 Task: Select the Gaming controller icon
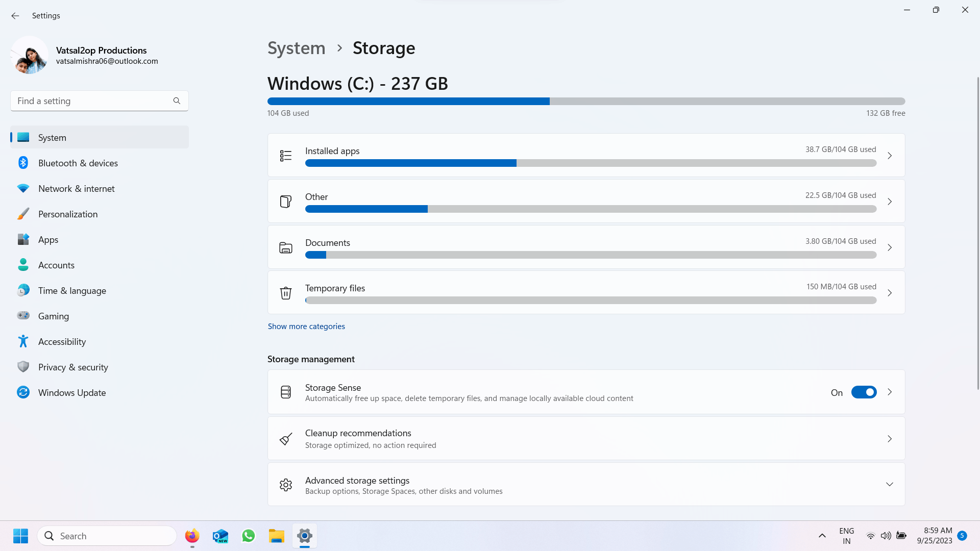point(23,315)
